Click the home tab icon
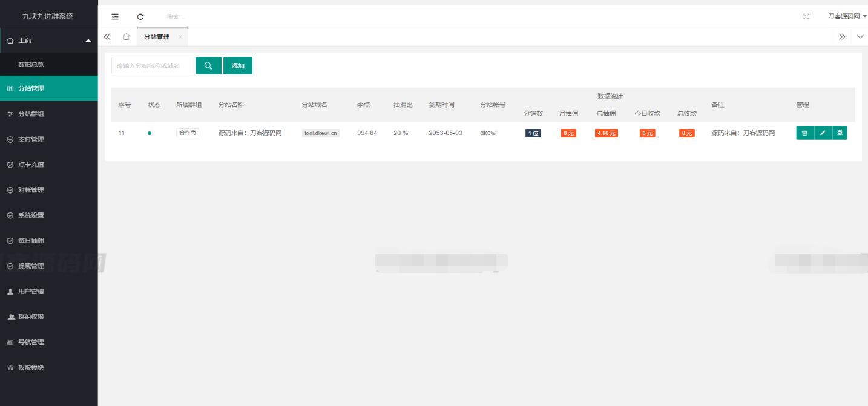Screen dimensions: 868x406 (x=126, y=37)
